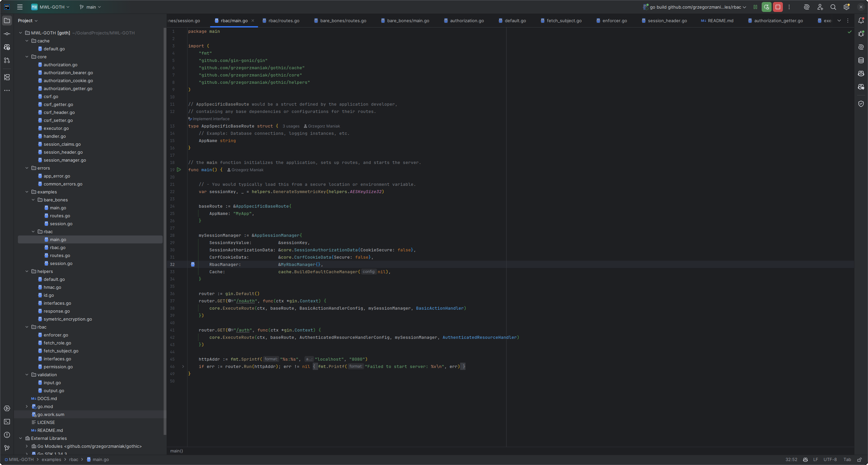
Task: Open cursor position 32:52 widget
Action: click(791, 460)
